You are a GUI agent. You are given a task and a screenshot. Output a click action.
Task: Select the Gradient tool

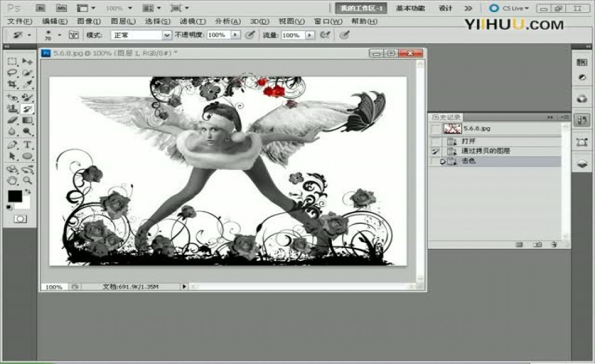pos(27,120)
